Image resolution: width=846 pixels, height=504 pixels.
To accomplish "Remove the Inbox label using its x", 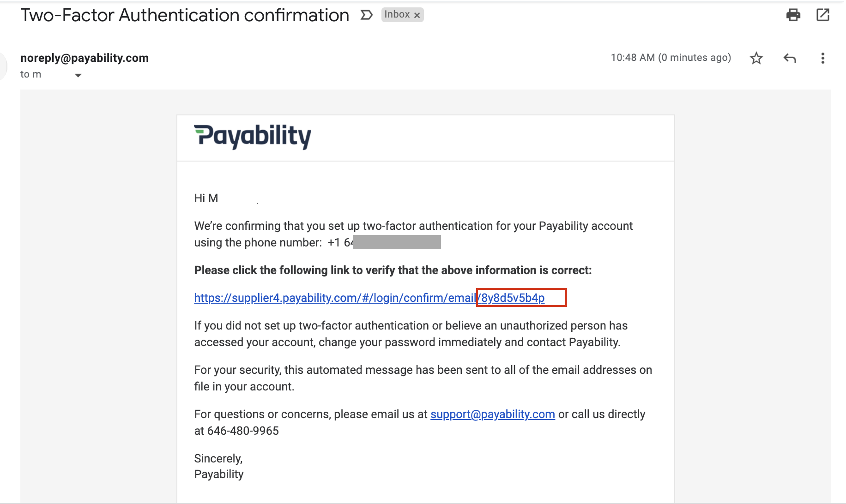I will 417,15.
